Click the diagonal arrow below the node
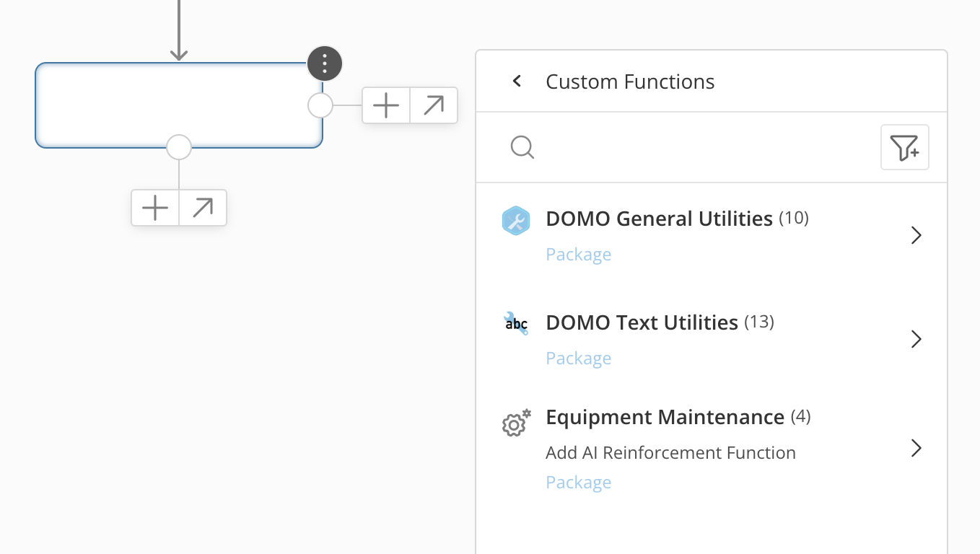 pos(203,208)
